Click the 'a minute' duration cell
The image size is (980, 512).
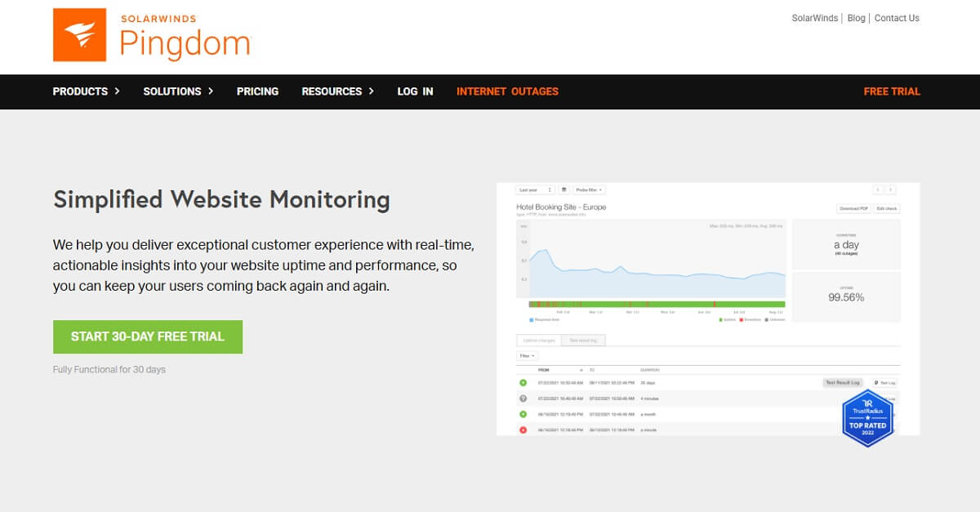coord(648,430)
